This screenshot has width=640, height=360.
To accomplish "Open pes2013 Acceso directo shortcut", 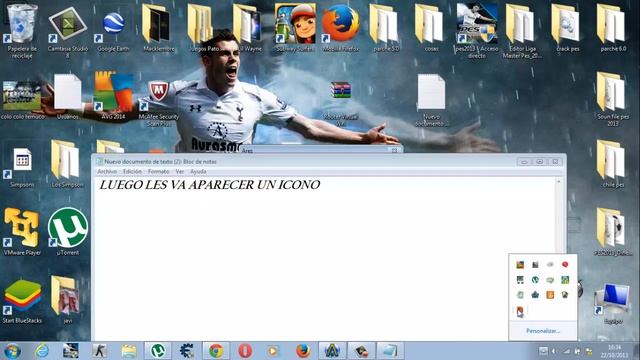I will point(477,31).
